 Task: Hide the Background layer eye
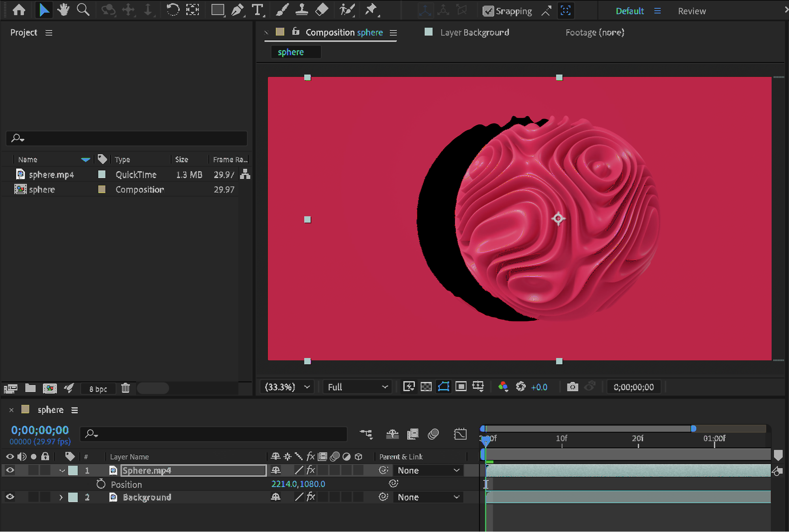10,497
